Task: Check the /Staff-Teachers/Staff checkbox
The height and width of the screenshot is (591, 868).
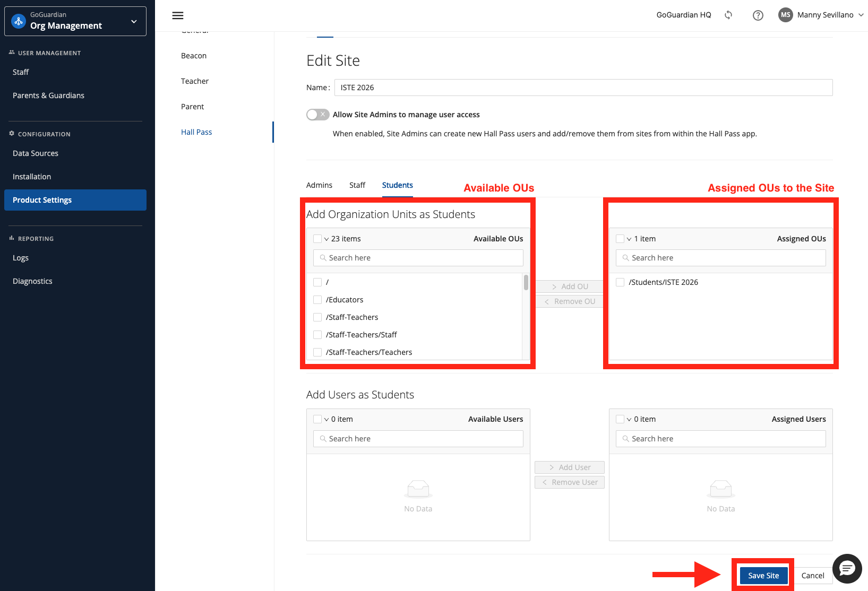Action: (x=317, y=335)
